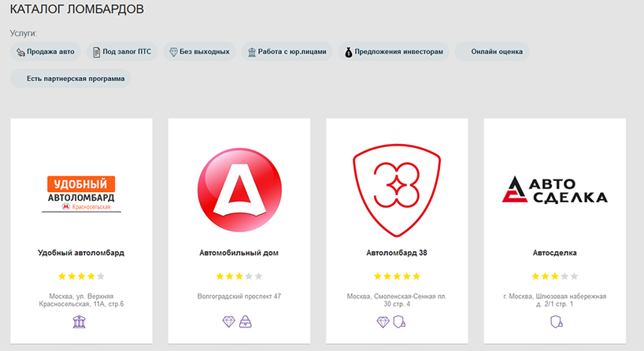Click five-star rating of Автоломбард 38
Image resolution: width=644 pixels, height=351 pixels.
point(397,276)
